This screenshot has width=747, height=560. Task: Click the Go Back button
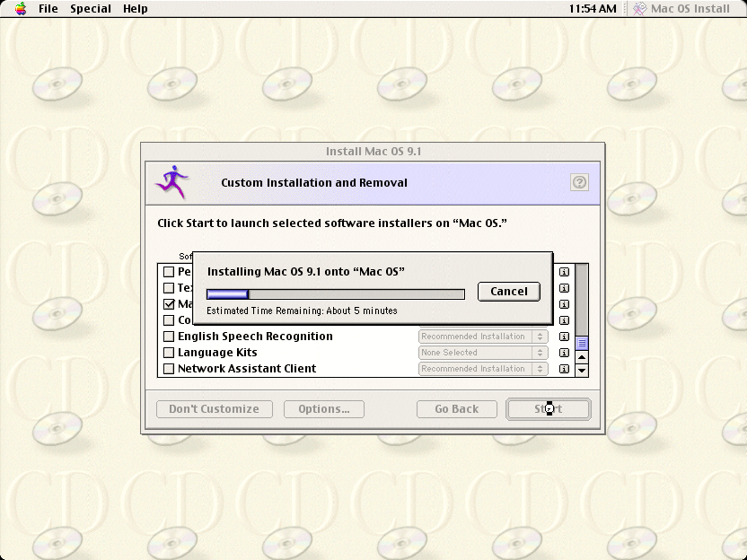pyautogui.click(x=457, y=409)
